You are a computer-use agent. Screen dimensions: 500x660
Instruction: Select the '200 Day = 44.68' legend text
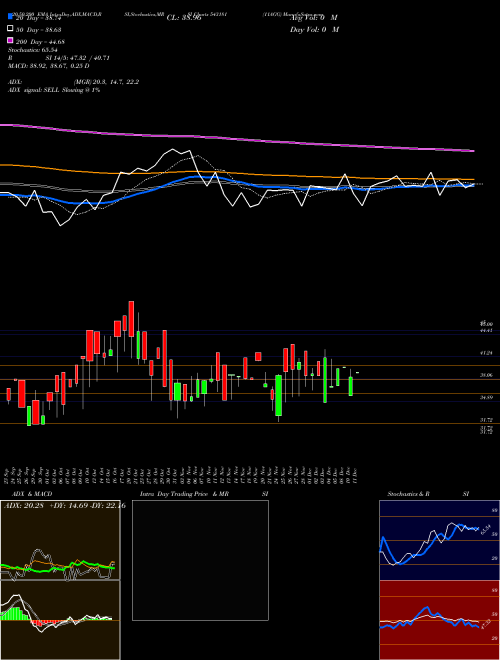pos(41,42)
